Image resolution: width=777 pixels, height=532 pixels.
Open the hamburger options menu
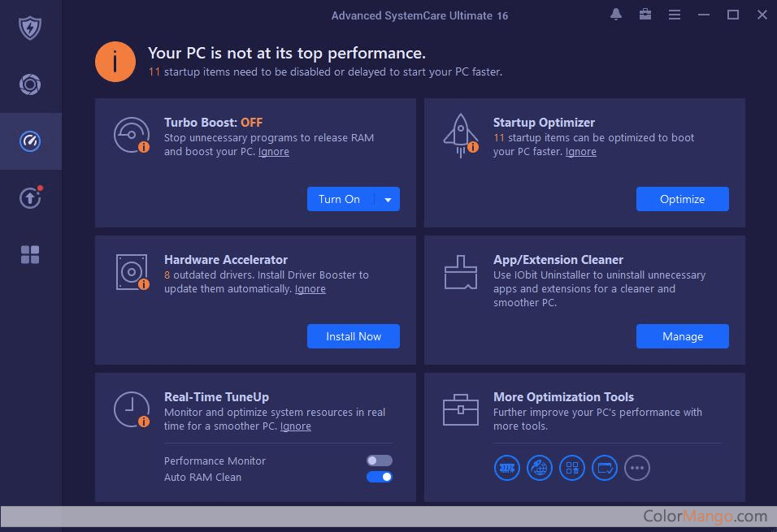675,15
